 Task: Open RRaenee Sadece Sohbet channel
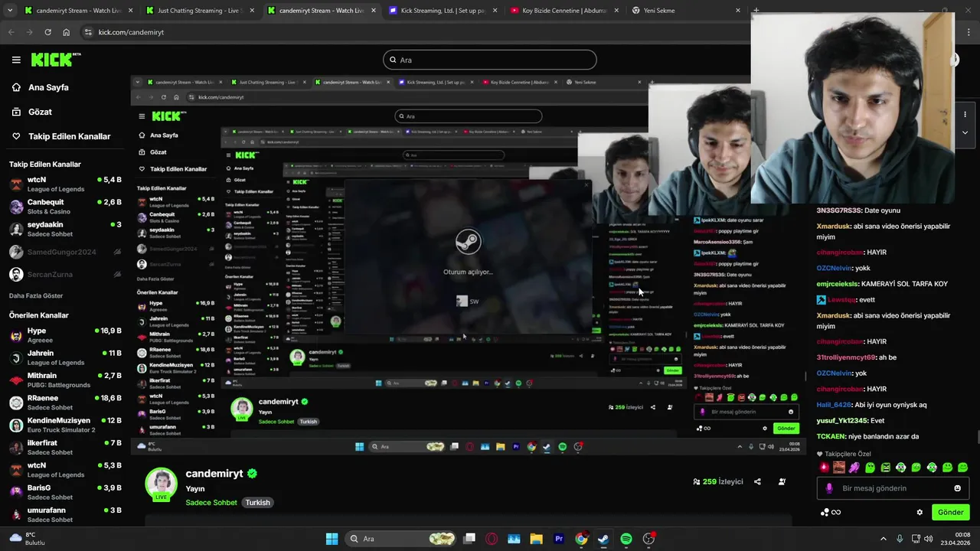point(65,403)
